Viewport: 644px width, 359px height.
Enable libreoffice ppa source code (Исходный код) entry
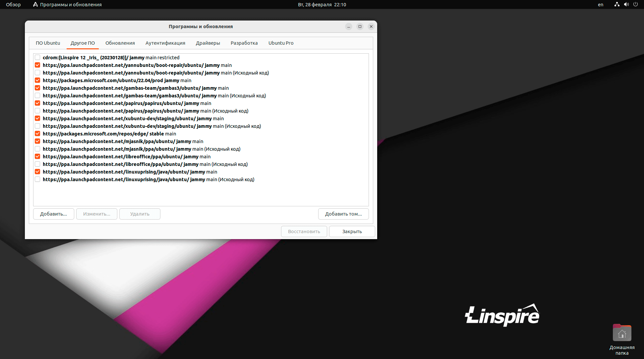click(x=37, y=164)
